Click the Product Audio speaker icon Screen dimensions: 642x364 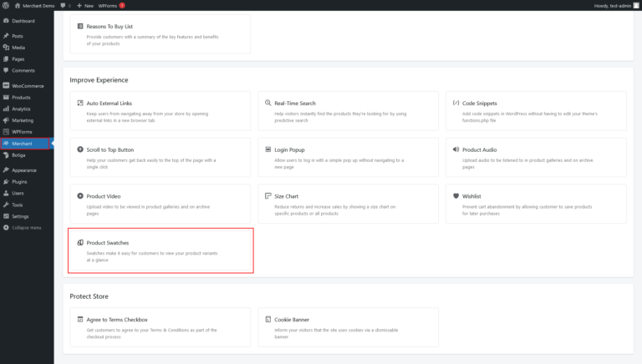456,149
